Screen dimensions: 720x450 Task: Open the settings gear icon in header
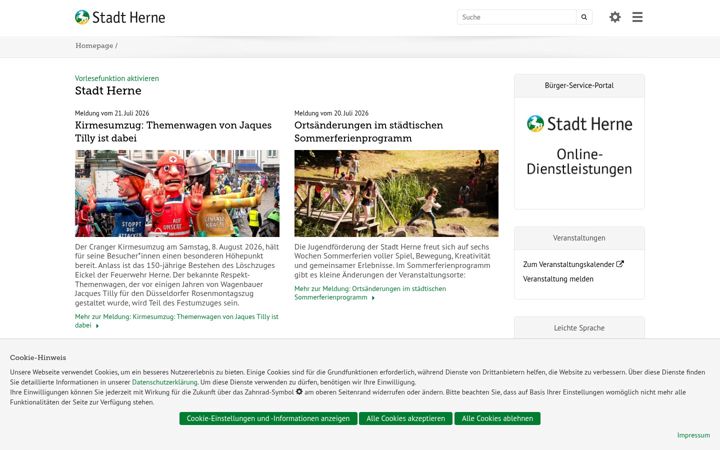point(615,17)
